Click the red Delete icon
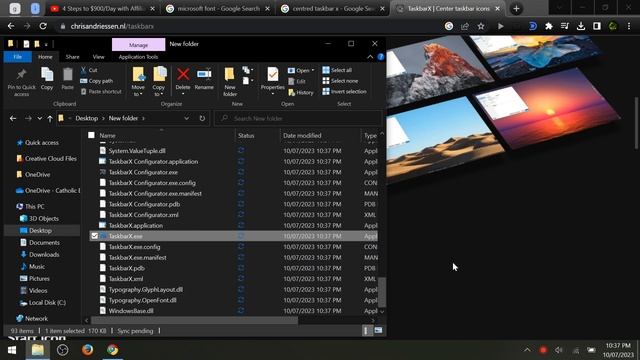 [x=183, y=74]
